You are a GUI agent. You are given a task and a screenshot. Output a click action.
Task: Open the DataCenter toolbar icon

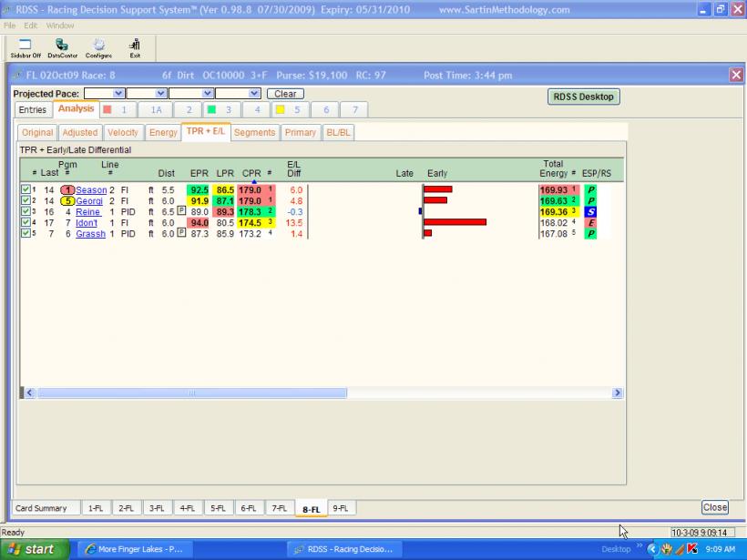(x=63, y=48)
